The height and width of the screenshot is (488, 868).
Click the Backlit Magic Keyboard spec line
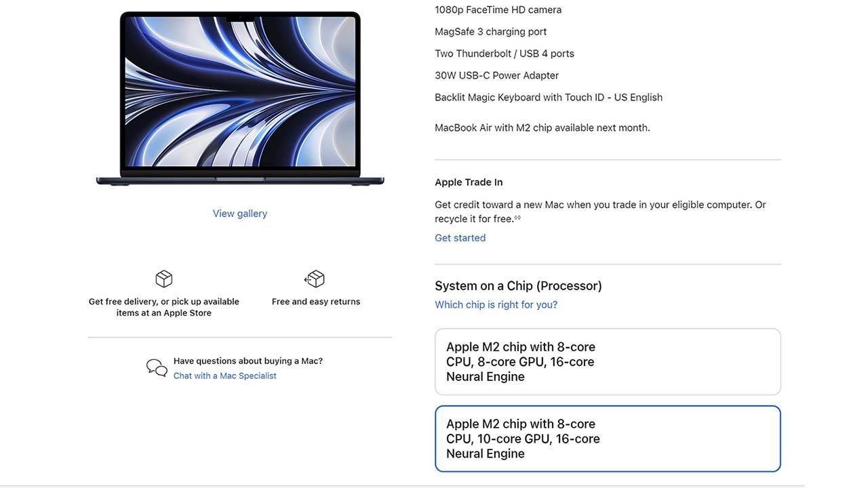coord(549,97)
